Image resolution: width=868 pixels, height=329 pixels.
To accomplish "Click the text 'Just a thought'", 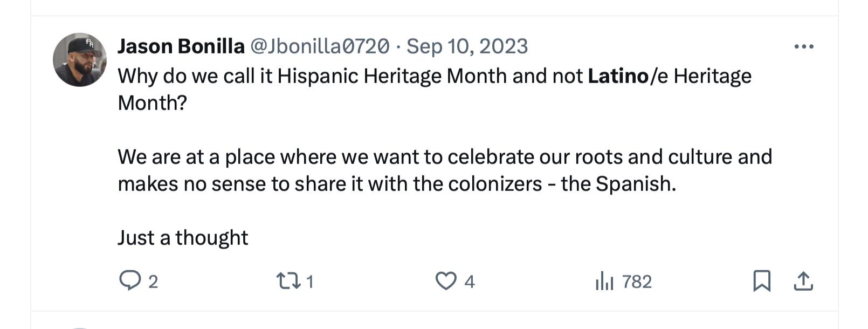I will [183, 238].
